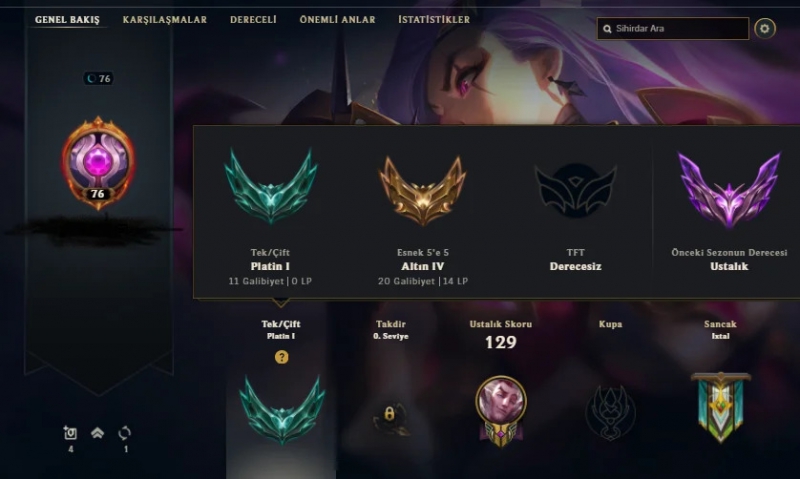
Task: Click the Tek/Çift Platin I label below popup
Action: (x=281, y=330)
